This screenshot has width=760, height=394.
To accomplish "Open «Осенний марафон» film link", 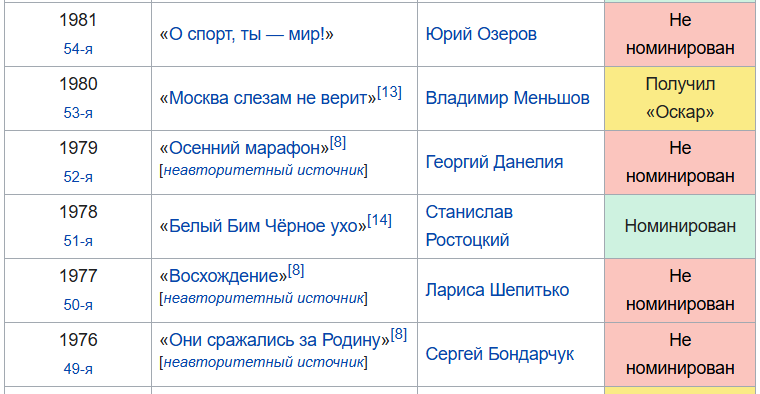I will point(244,148).
